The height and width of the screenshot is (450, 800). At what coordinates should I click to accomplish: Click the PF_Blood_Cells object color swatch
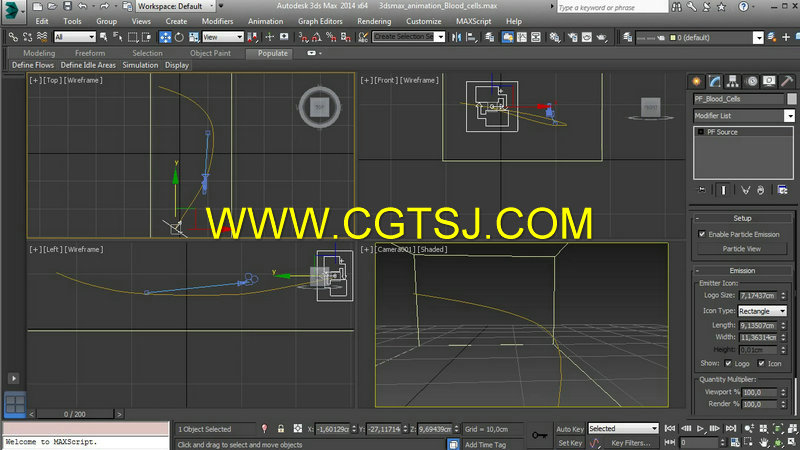(x=791, y=99)
